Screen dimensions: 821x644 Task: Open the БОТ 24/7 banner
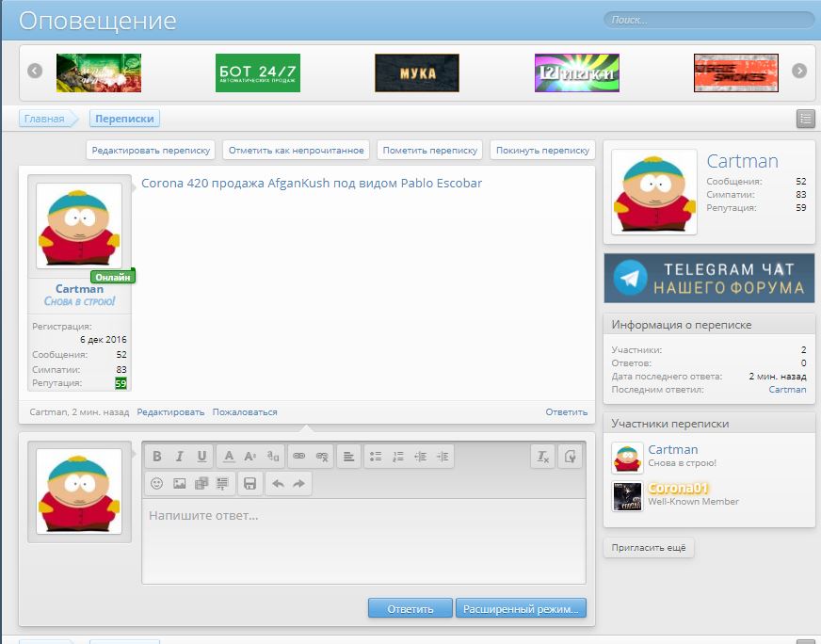pyautogui.click(x=258, y=72)
